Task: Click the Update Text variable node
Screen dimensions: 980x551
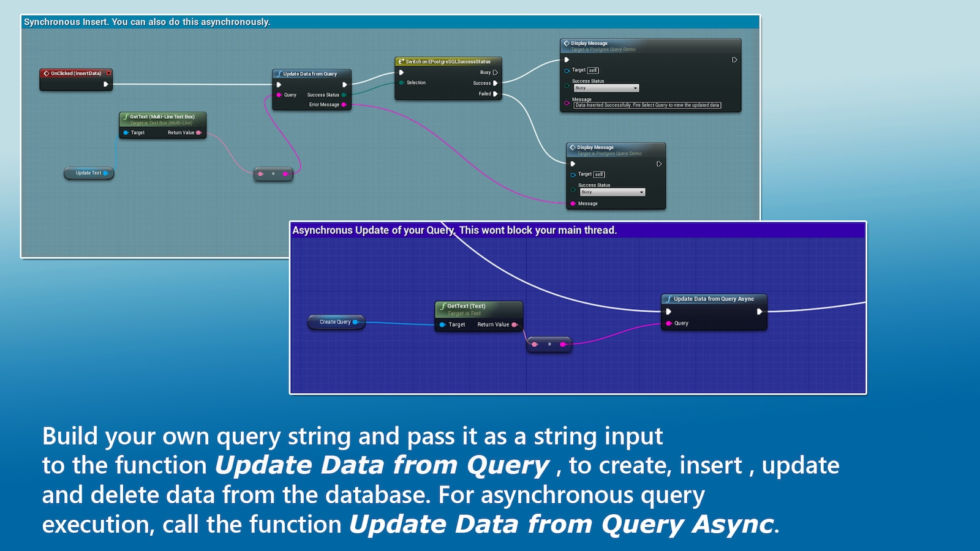Action: point(89,173)
